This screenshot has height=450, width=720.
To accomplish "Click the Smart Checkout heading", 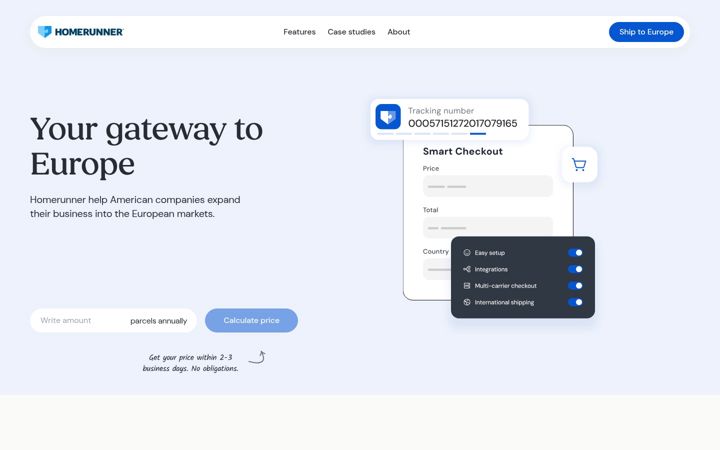I will click(462, 151).
